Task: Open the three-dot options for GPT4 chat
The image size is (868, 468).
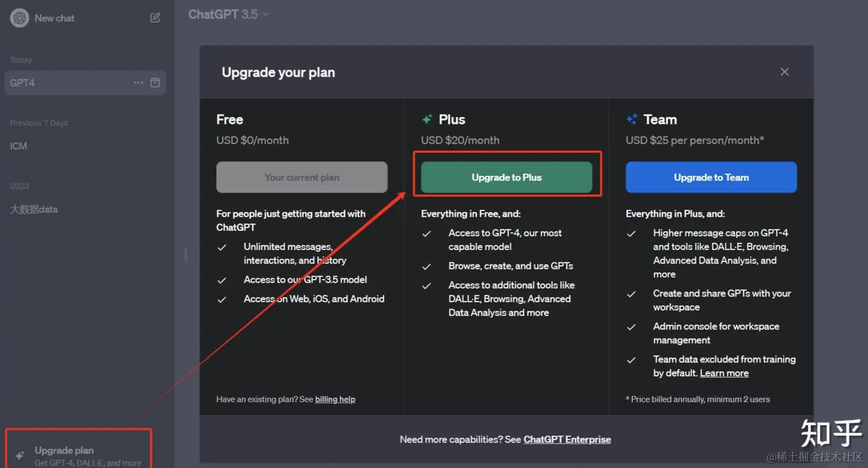Action: pos(139,83)
